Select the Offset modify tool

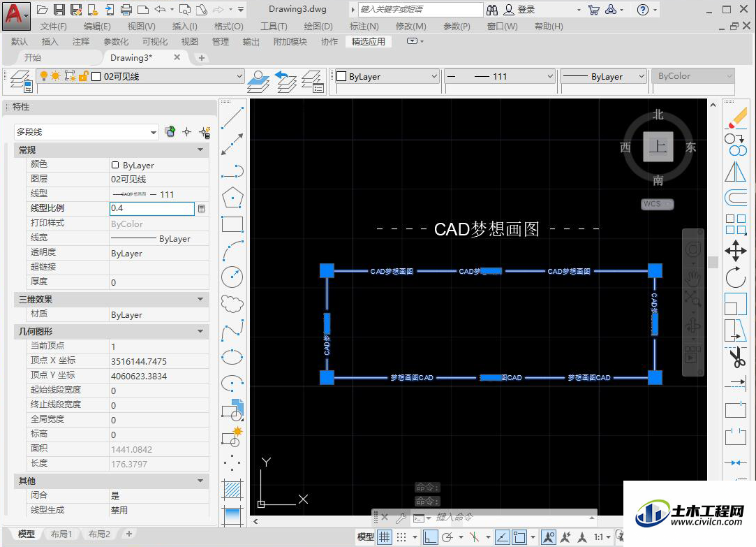point(736,197)
